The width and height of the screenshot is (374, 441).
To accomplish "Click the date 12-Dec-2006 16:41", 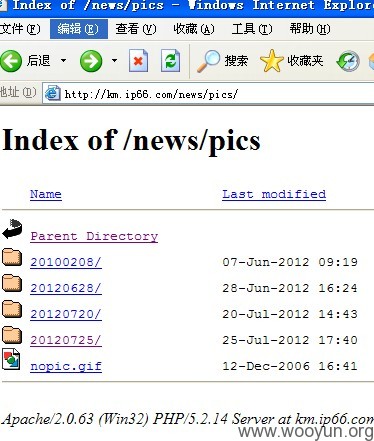I will tap(290, 366).
